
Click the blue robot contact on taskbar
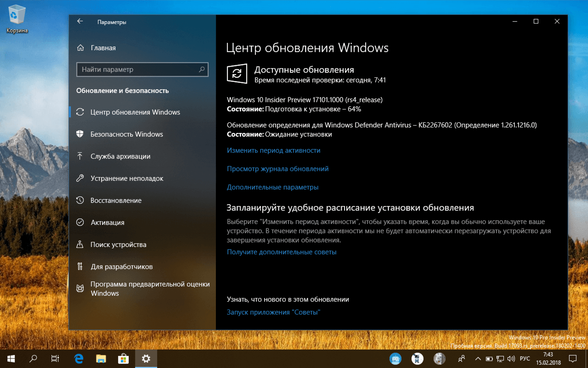click(395, 358)
